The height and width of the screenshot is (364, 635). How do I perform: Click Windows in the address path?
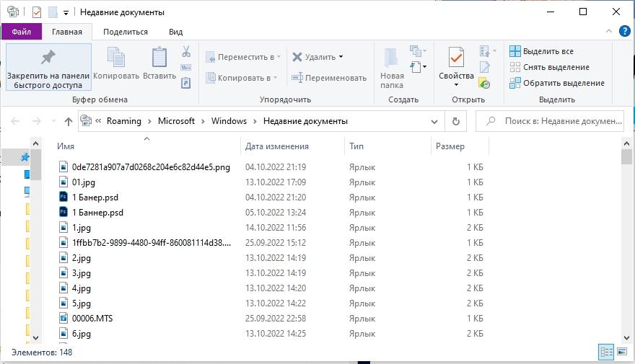229,121
